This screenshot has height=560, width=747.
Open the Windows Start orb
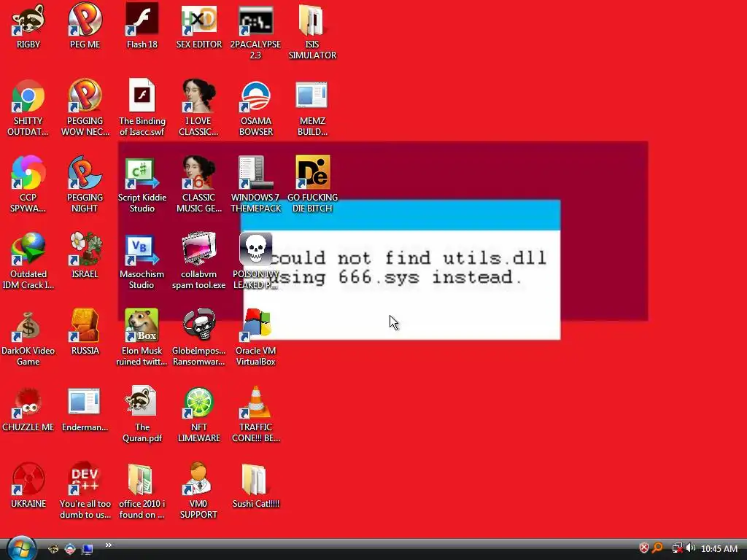point(21,548)
